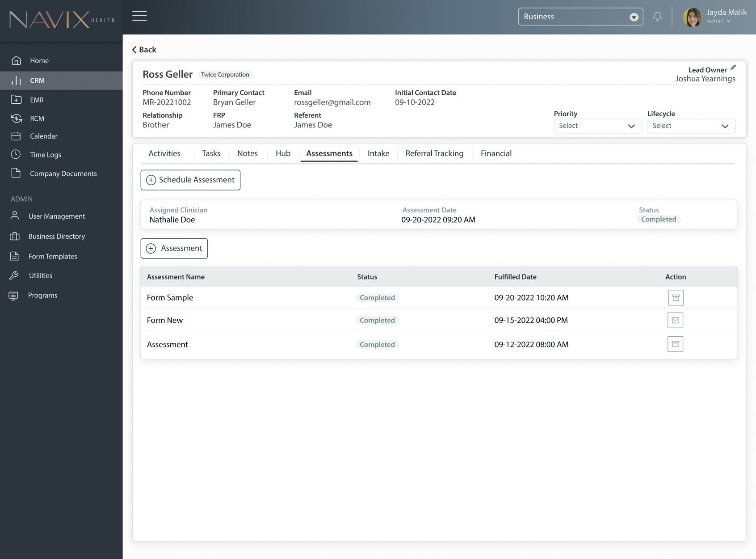Click inside the Business search field
This screenshot has height=559, width=756.
pyautogui.click(x=567, y=17)
